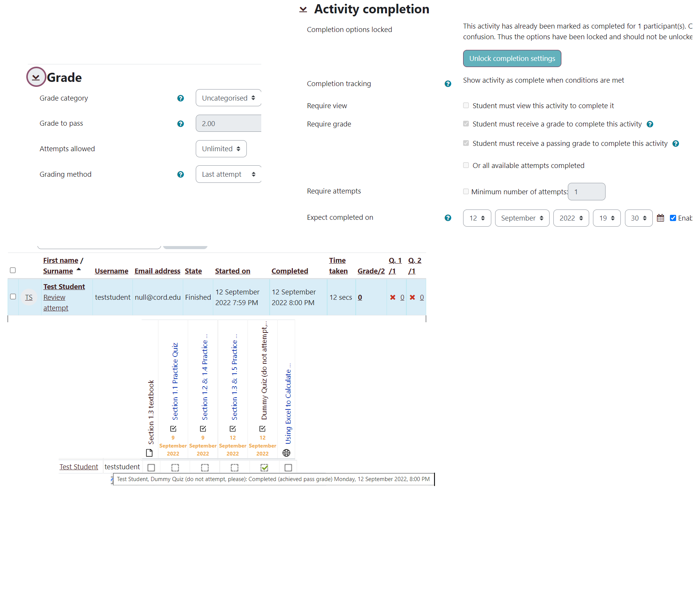Open the Grading method dropdown
The image size is (700, 614).
pos(229,174)
